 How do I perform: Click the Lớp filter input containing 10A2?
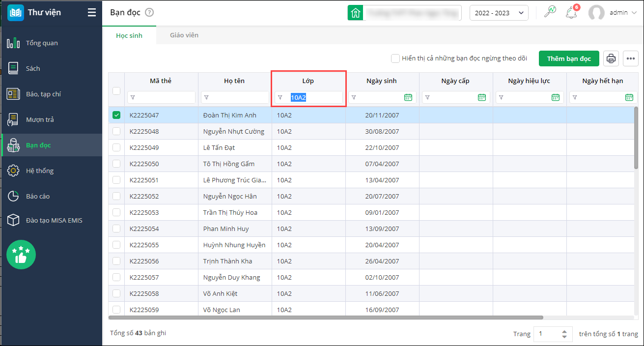tap(308, 97)
